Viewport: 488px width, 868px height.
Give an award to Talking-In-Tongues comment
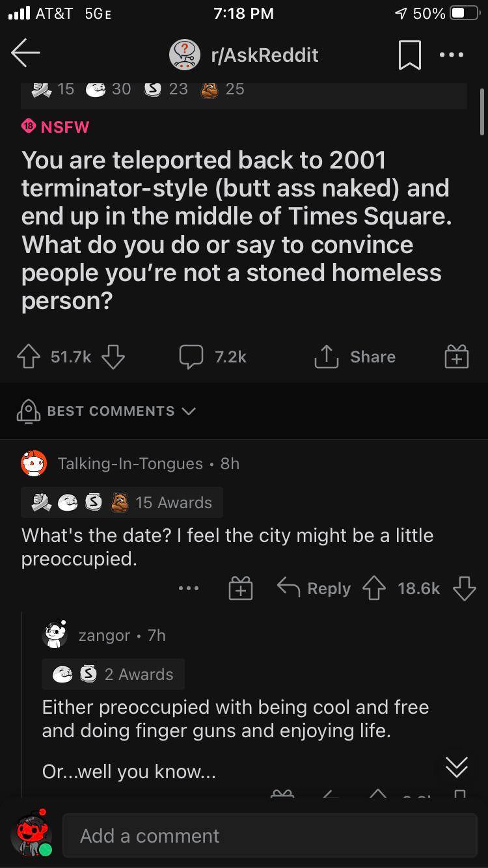point(240,588)
